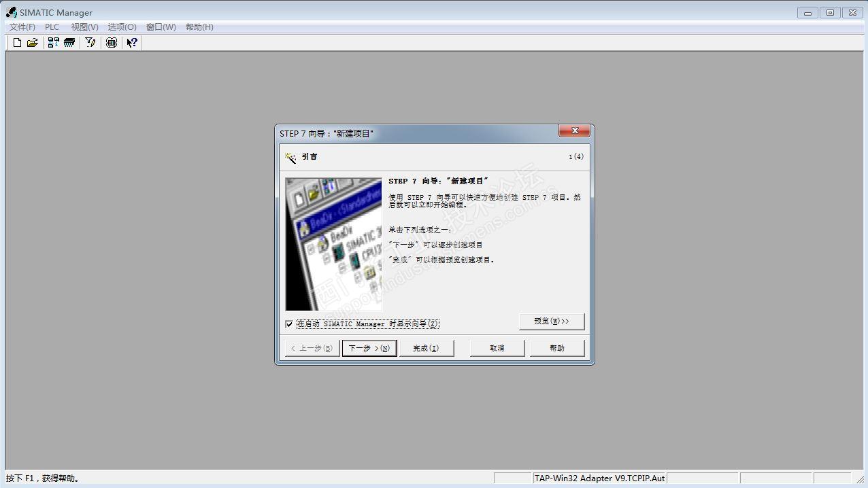
Task: Expand the 预览(W)>> preview section
Action: 552,321
